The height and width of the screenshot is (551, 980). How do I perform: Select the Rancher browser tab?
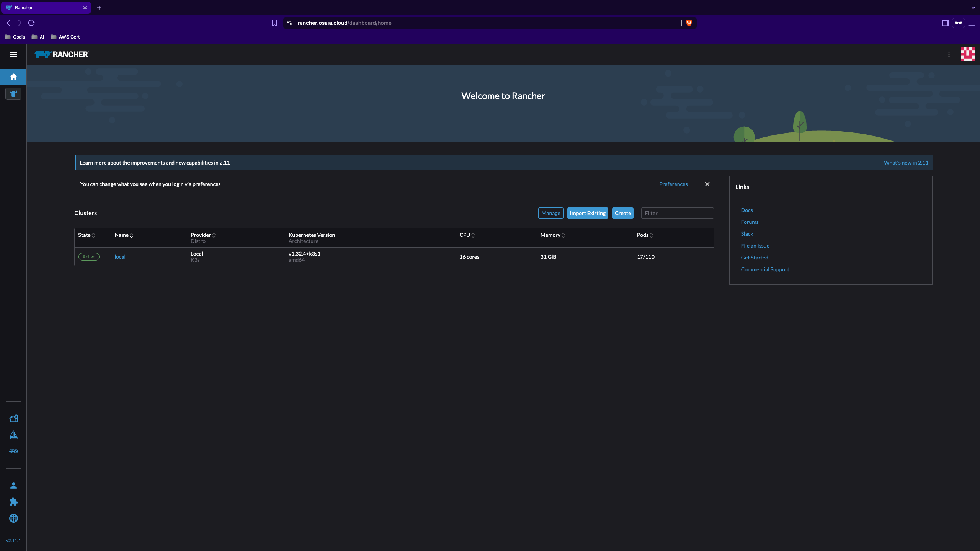[46, 8]
